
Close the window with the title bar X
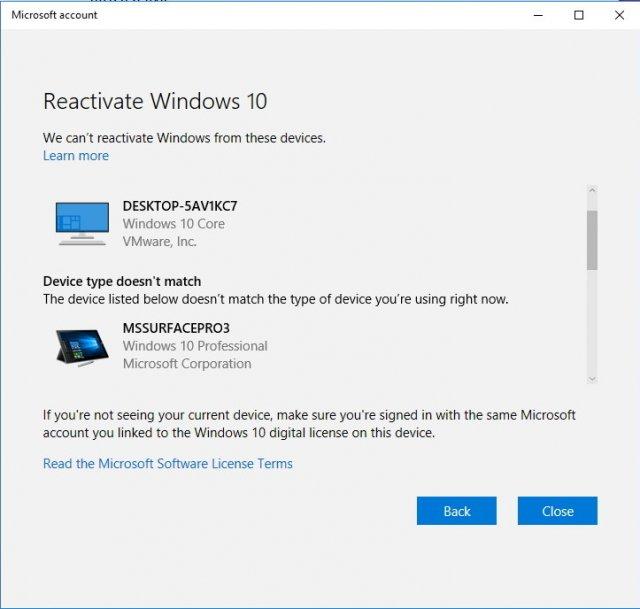(619, 15)
